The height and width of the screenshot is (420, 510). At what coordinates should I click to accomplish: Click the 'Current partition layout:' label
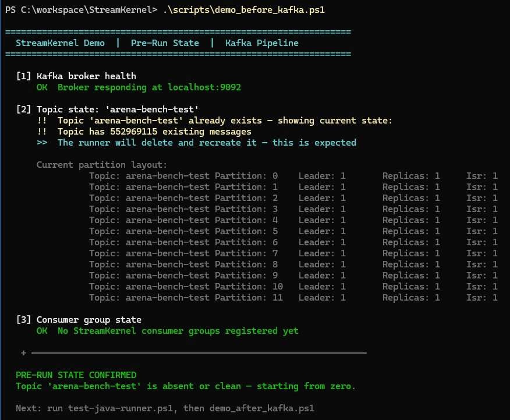(x=102, y=165)
